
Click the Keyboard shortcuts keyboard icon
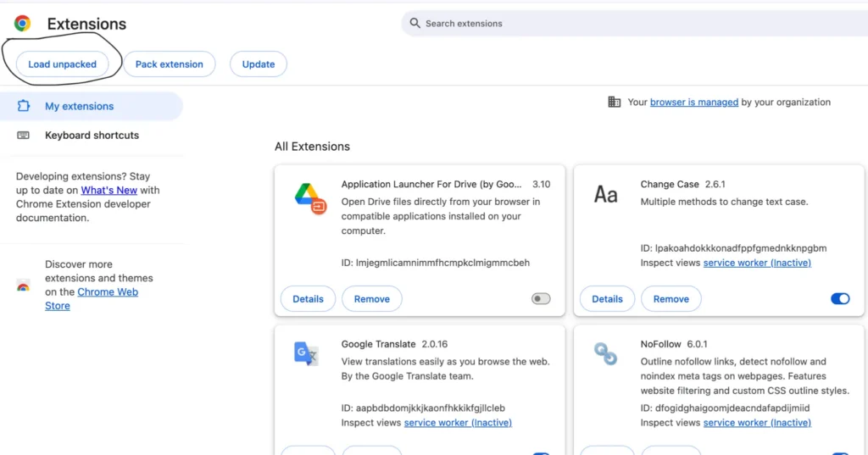pos(23,135)
